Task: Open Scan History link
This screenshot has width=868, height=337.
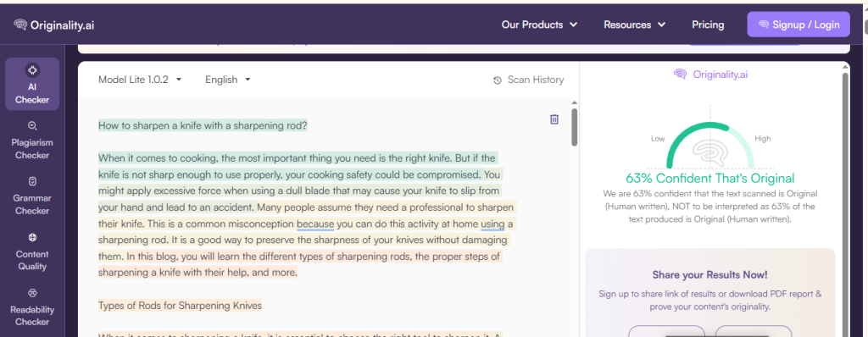Action: pyautogui.click(x=536, y=80)
